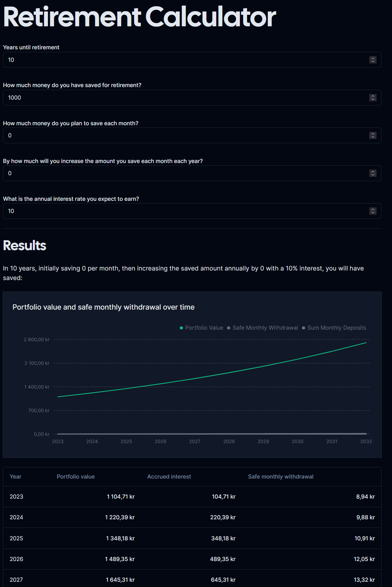Toggle the Safe Monthly Withdrawal legend series

tap(263, 328)
